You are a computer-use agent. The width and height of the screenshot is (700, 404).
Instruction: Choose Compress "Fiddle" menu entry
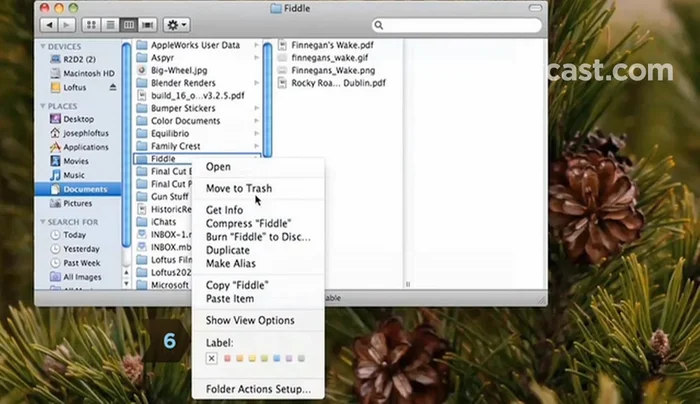pyautogui.click(x=248, y=223)
